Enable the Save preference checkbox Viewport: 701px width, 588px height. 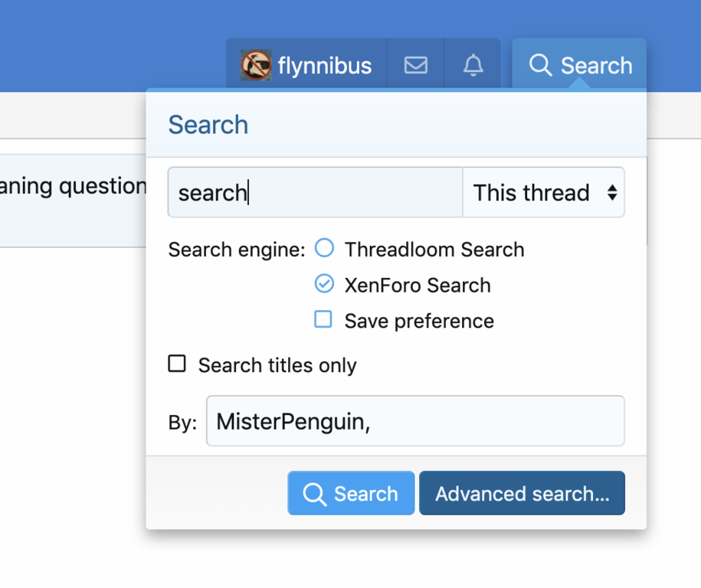tap(323, 319)
